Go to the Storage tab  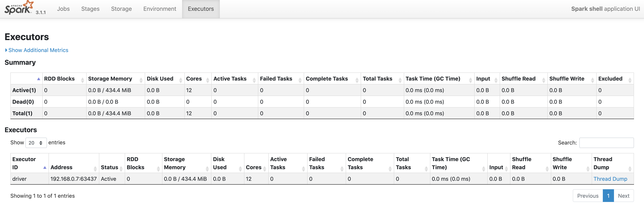coord(121,9)
